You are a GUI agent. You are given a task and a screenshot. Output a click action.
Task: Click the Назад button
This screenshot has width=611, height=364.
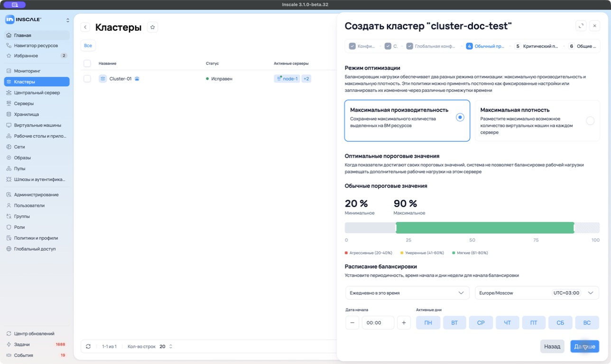click(552, 346)
